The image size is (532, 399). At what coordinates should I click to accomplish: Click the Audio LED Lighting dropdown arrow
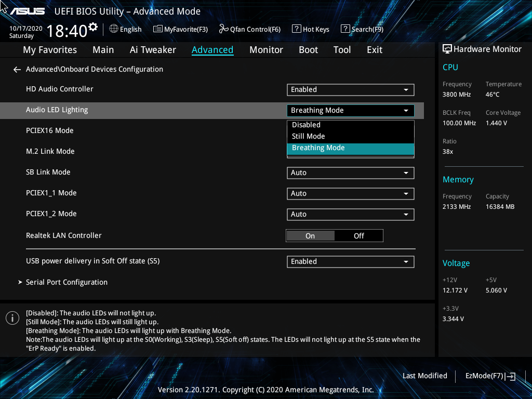pyautogui.click(x=406, y=111)
